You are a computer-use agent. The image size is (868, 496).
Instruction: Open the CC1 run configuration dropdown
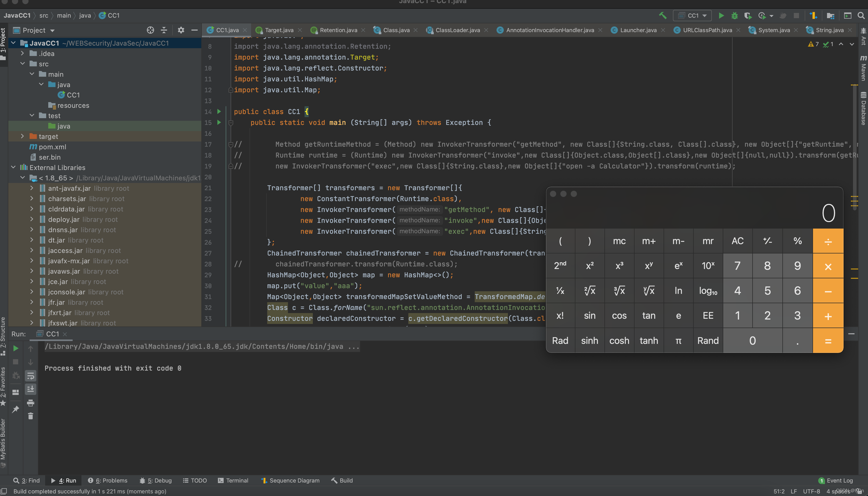692,15
